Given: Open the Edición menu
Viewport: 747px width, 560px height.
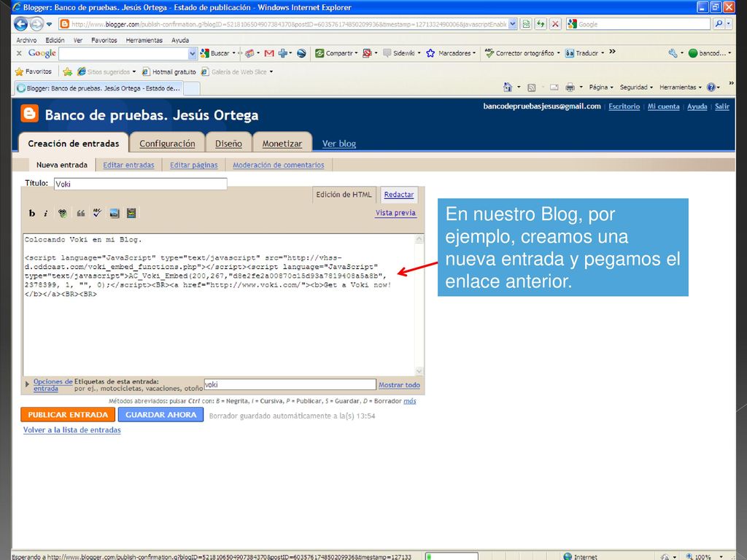Looking at the screenshot, I should (55, 40).
